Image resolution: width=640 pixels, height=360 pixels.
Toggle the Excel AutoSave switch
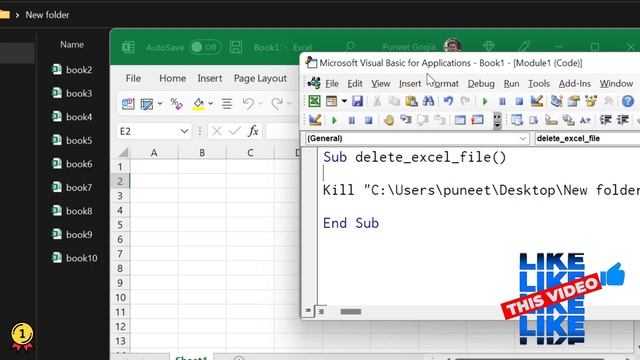205,47
